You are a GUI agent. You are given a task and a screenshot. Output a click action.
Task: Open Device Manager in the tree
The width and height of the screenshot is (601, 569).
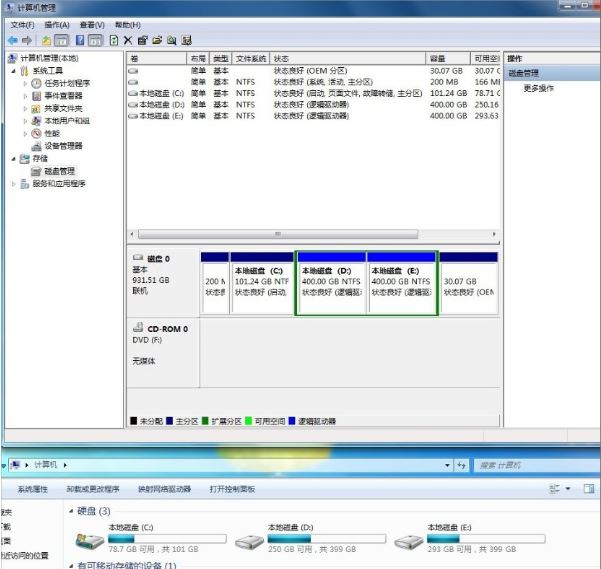57,146
